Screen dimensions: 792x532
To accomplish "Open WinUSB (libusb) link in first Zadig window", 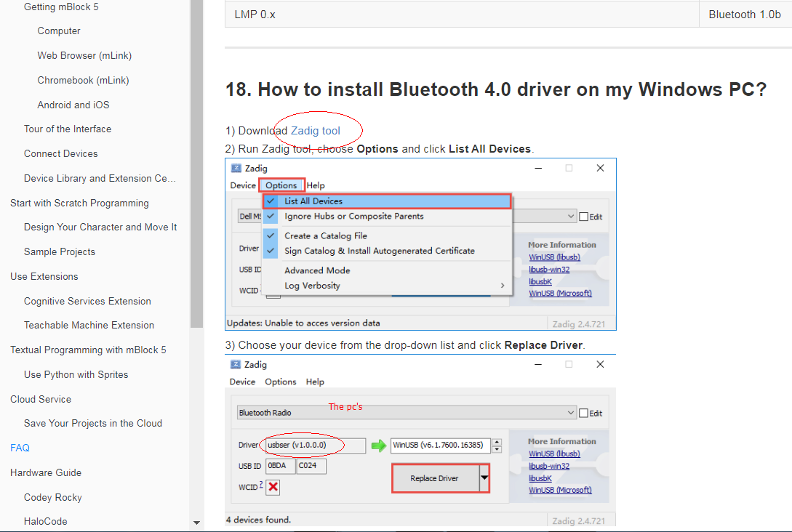I will coord(555,257).
